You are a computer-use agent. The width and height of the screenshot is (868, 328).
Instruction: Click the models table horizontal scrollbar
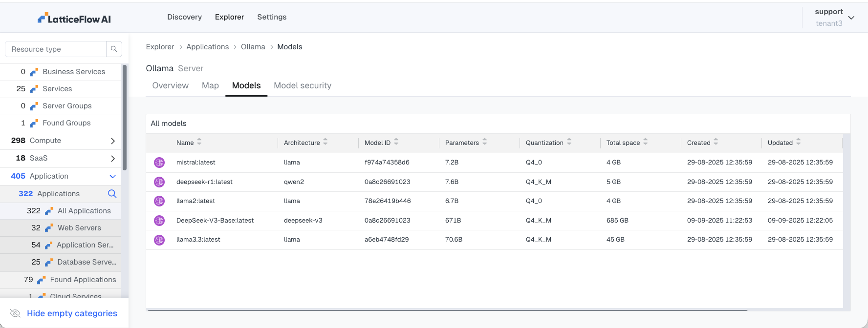[447, 309]
